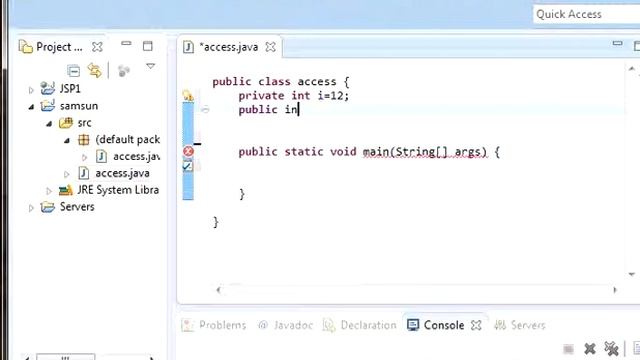
Task: Click the editor horizontal scroll right arrow
Action: coord(615,290)
